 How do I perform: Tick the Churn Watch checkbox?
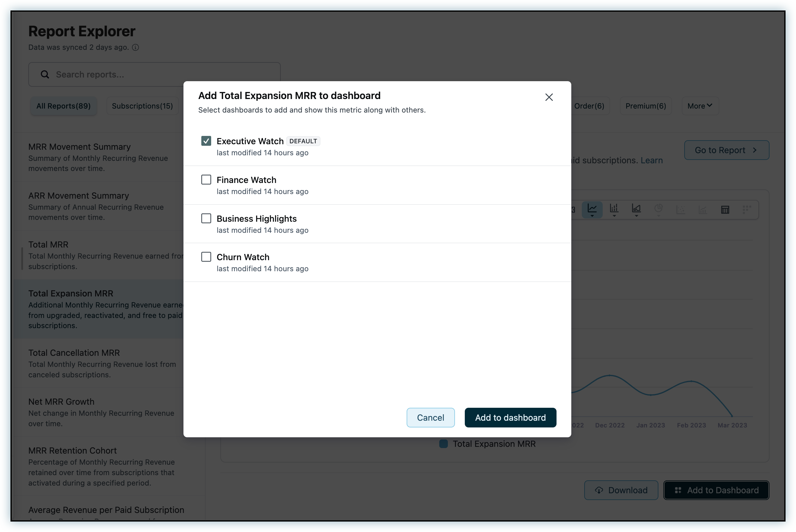(x=206, y=257)
